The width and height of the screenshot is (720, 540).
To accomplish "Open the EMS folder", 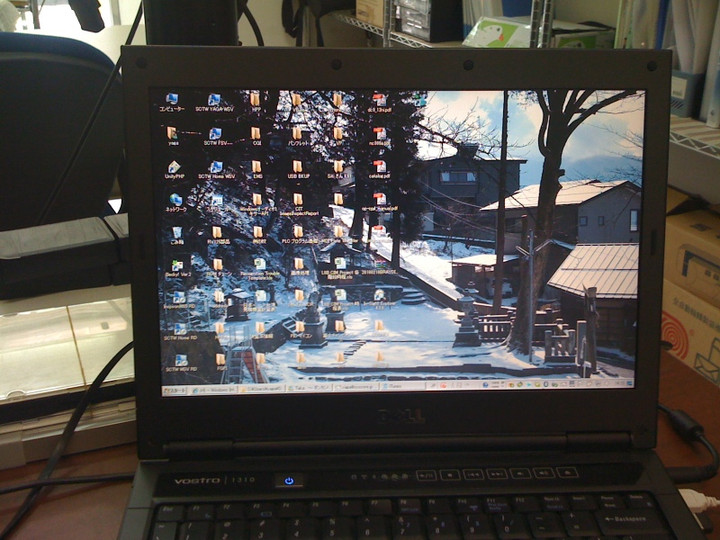I will pyautogui.click(x=257, y=169).
